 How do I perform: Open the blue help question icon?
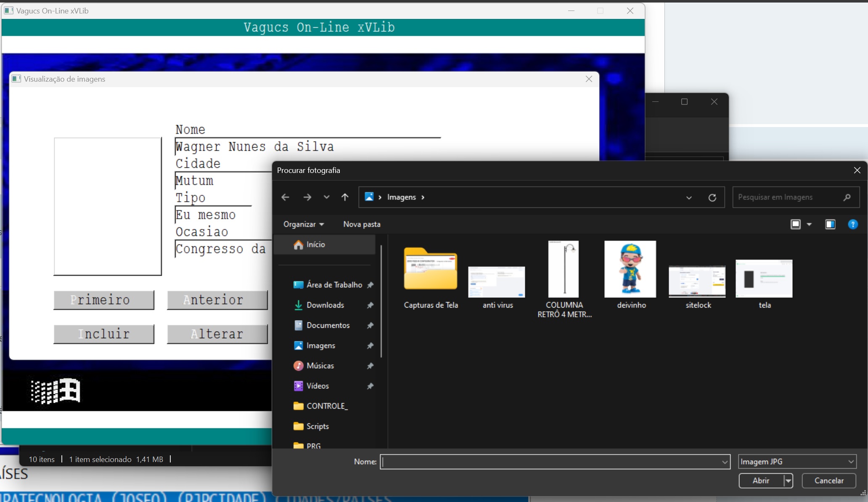coord(852,224)
